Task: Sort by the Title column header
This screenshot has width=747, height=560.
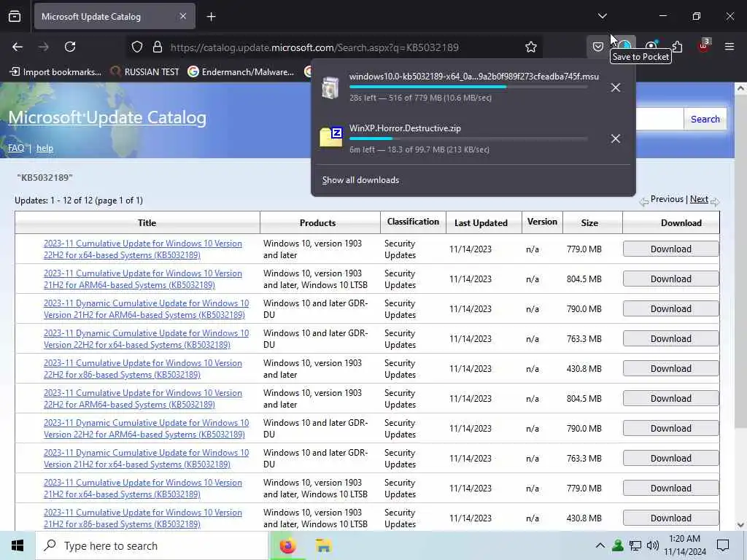Action: [147, 223]
